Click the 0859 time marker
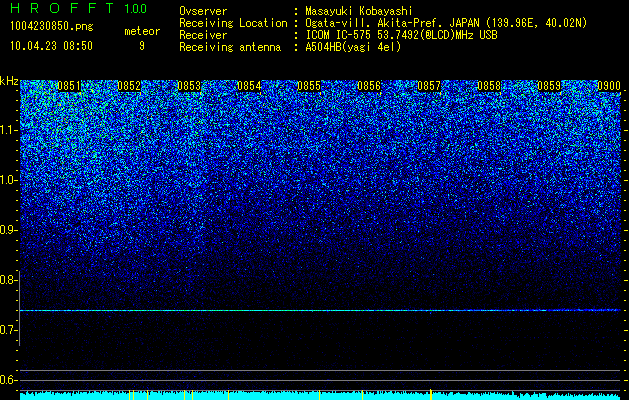The height and width of the screenshot is (400, 629). [x=549, y=86]
